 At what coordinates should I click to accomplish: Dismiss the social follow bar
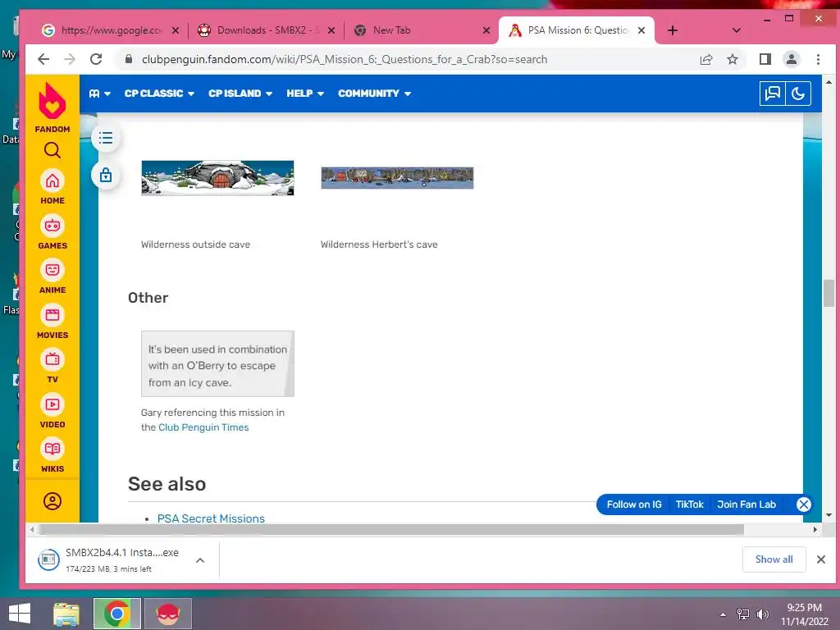coord(804,504)
